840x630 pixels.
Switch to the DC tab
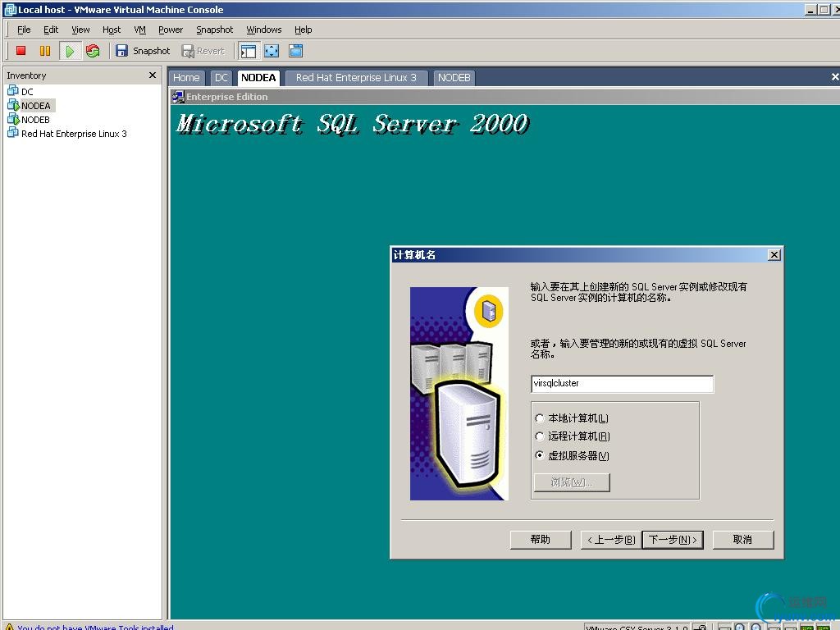221,78
